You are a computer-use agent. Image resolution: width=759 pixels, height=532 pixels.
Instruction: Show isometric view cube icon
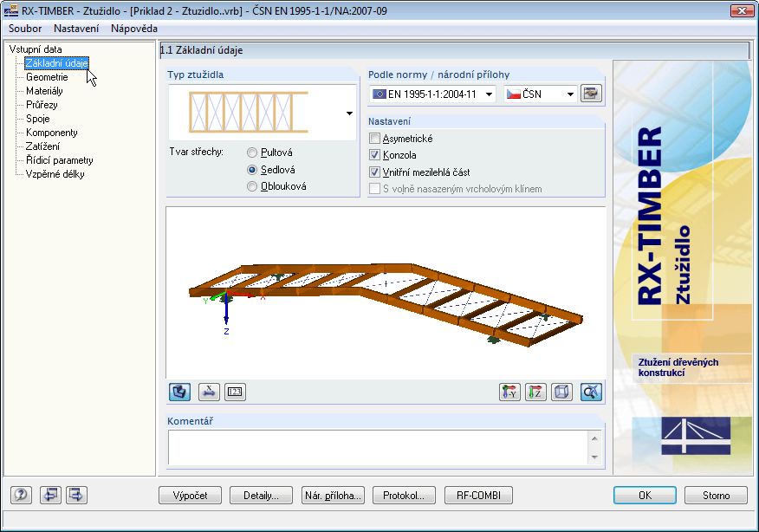point(562,392)
